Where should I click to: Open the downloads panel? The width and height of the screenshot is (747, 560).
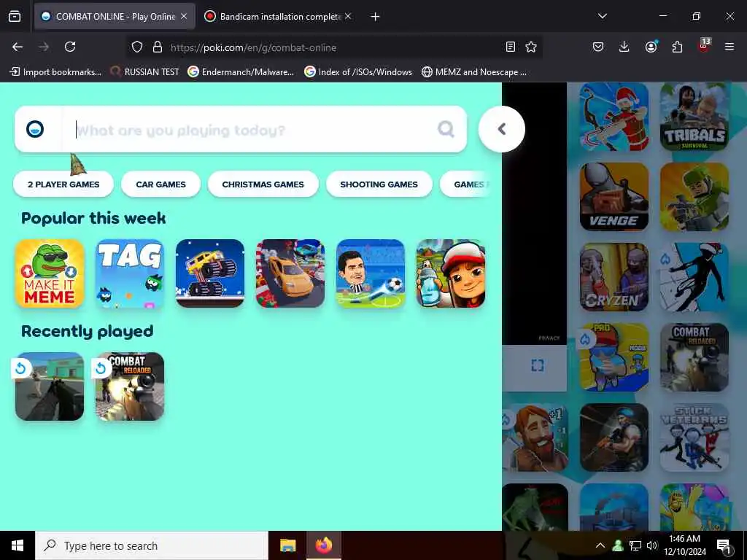click(624, 47)
